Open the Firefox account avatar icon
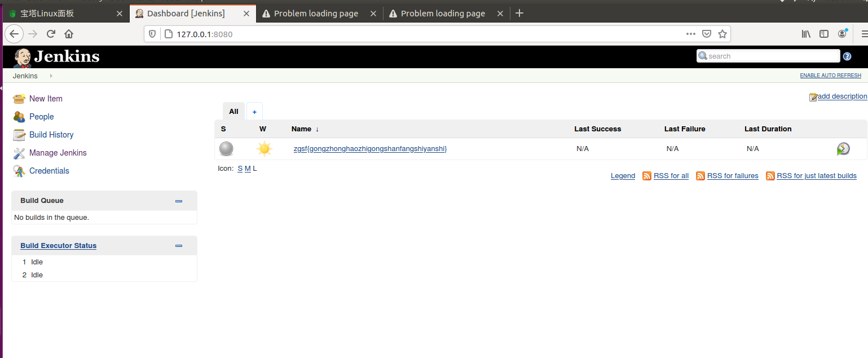 coord(842,34)
